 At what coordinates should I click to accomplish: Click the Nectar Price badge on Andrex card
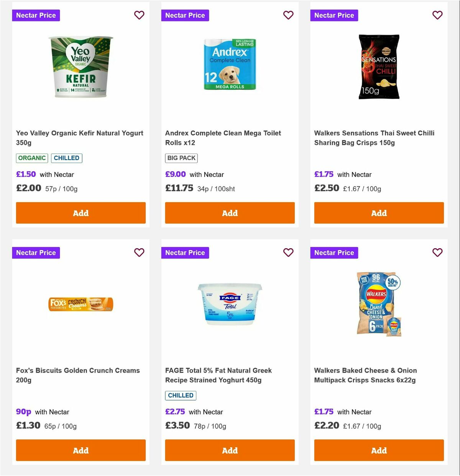(185, 15)
